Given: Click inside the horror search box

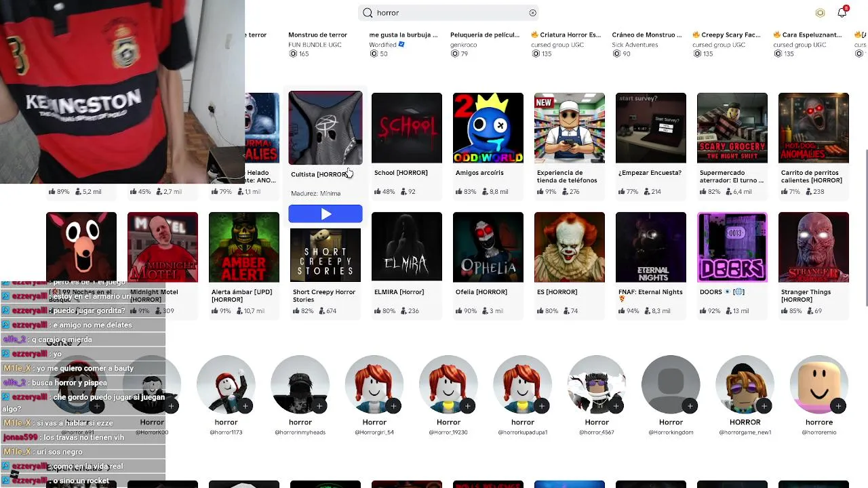Looking at the screenshot, I should click(x=449, y=13).
